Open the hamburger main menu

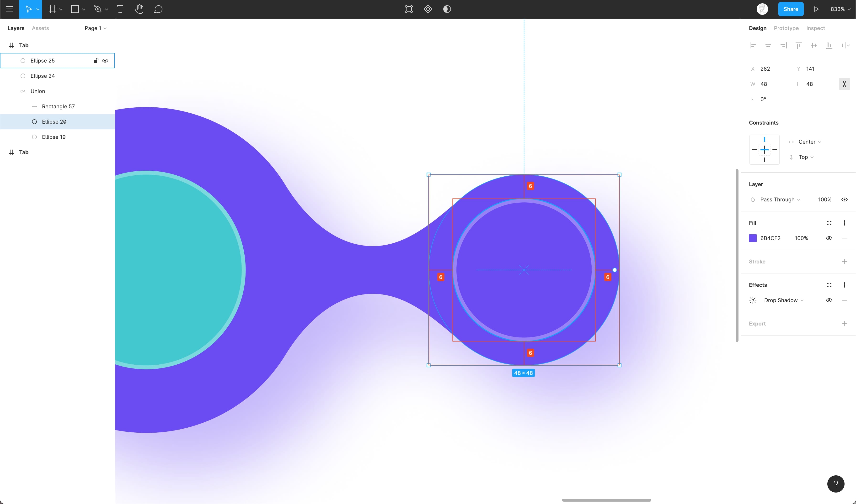[10, 9]
